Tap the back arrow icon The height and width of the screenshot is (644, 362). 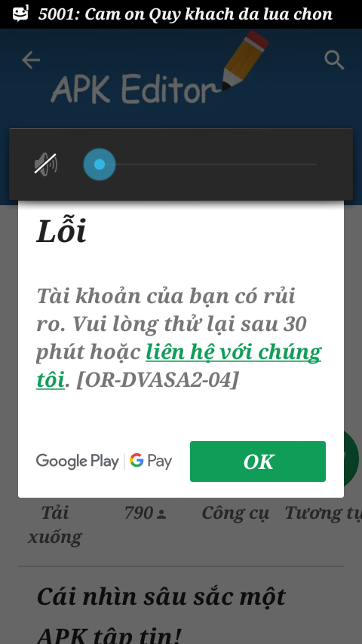[x=31, y=60]
